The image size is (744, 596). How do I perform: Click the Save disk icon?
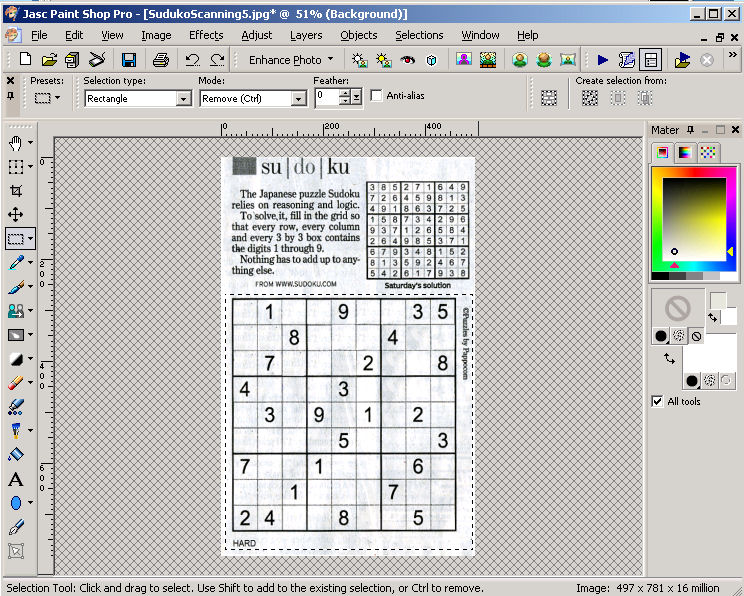[73, 60]
